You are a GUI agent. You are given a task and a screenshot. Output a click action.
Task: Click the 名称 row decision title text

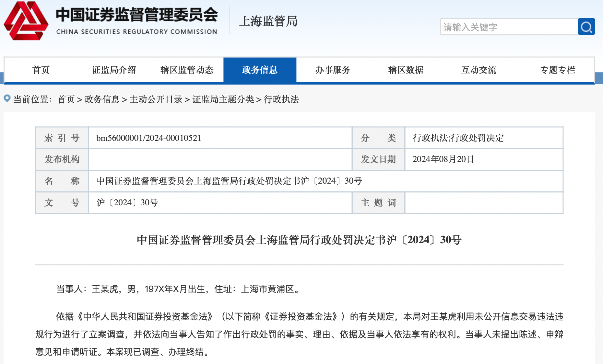(x=229, y=181)
